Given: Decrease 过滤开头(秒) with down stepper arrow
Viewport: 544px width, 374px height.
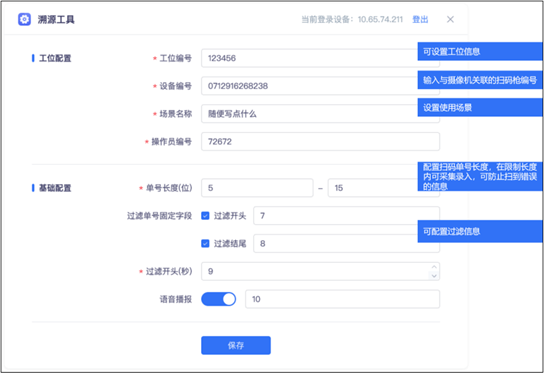Looking at the screenshot, I should click(x=434, y=276).
